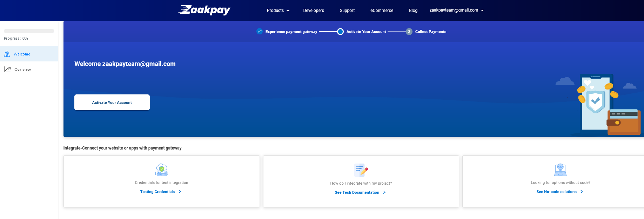The height and width of the screenshot is (219, 644).
Task: Click How do I integrate with my project text
Action: (361, 183)
